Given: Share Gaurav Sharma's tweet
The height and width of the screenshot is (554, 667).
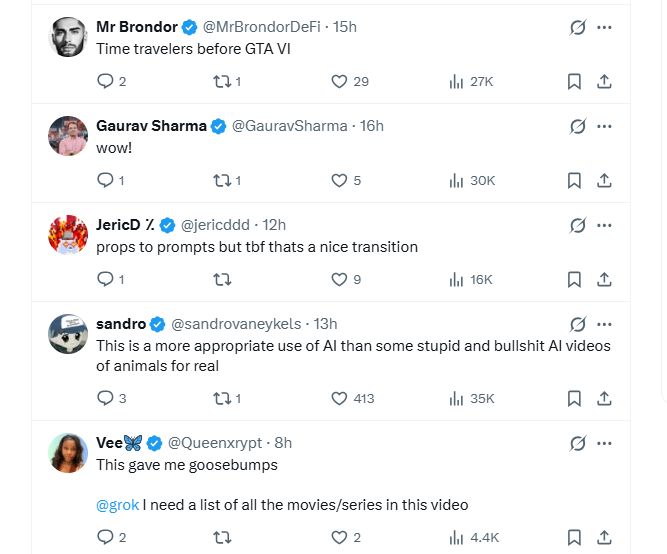Looking at the screenshot, I should click(604, 181).
